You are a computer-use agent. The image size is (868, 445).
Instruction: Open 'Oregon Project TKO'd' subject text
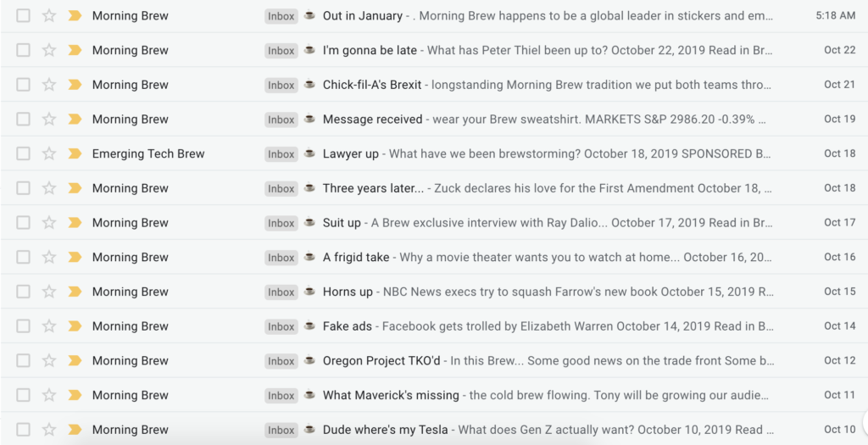click(x=381, y=360)
